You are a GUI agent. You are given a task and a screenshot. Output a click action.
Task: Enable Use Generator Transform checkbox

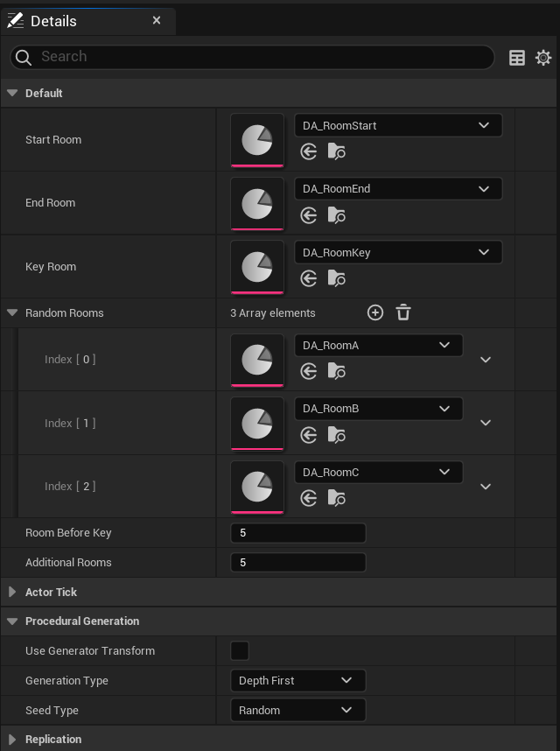(240, 650)
